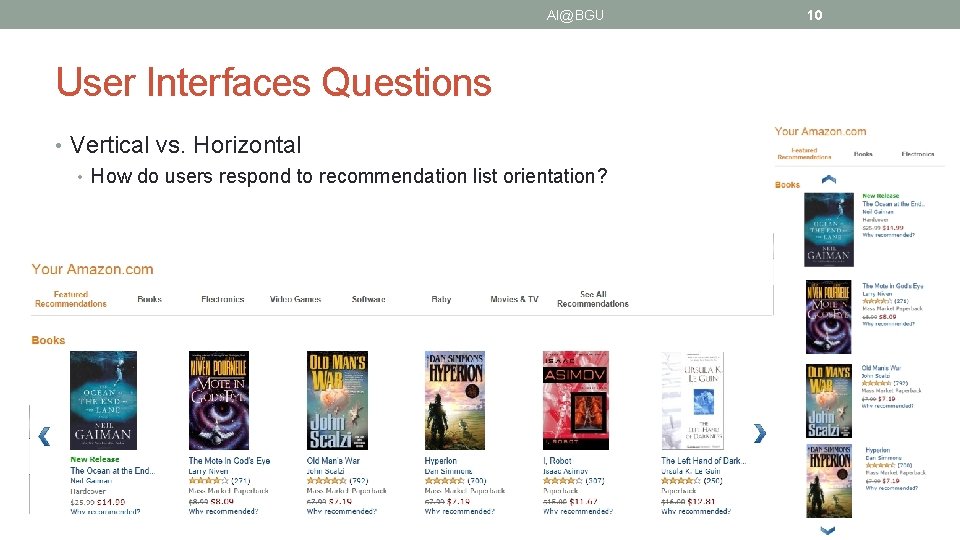
Task: Click the left carousel arrow beside book covers
Action: [44, 436]
